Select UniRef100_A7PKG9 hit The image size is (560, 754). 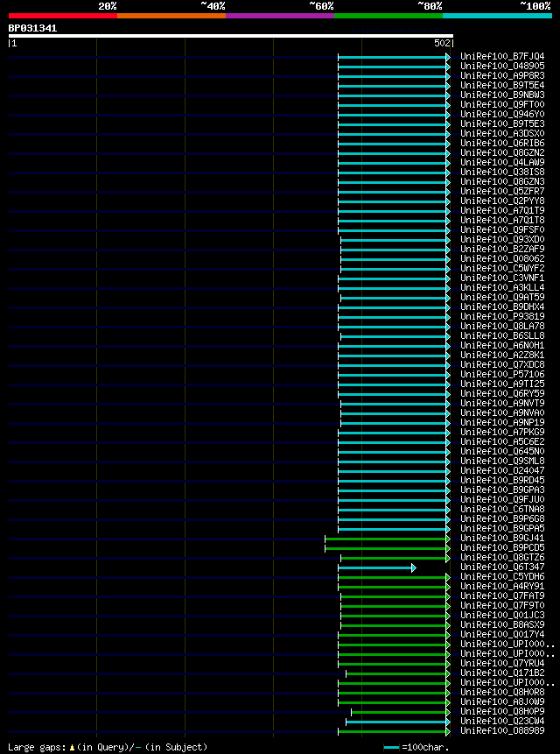click(502, 433)
